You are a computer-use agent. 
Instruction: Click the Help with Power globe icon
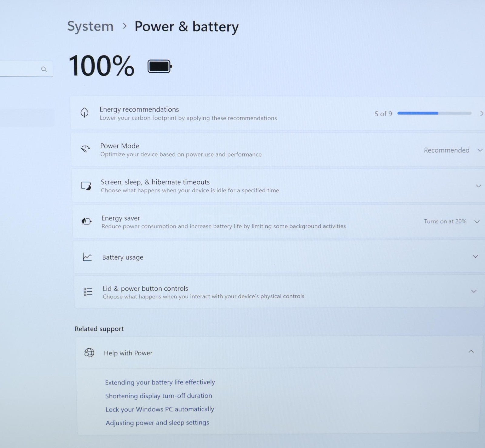(x=89, y=353)
